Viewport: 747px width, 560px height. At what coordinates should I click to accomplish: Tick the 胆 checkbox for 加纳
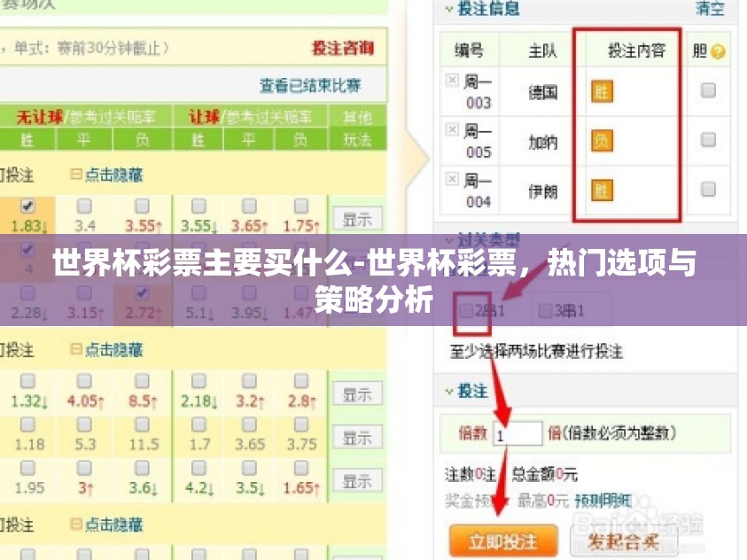708,139
